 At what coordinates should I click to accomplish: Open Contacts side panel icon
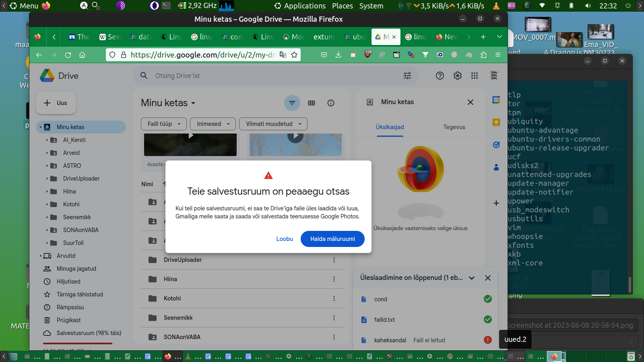496,167
